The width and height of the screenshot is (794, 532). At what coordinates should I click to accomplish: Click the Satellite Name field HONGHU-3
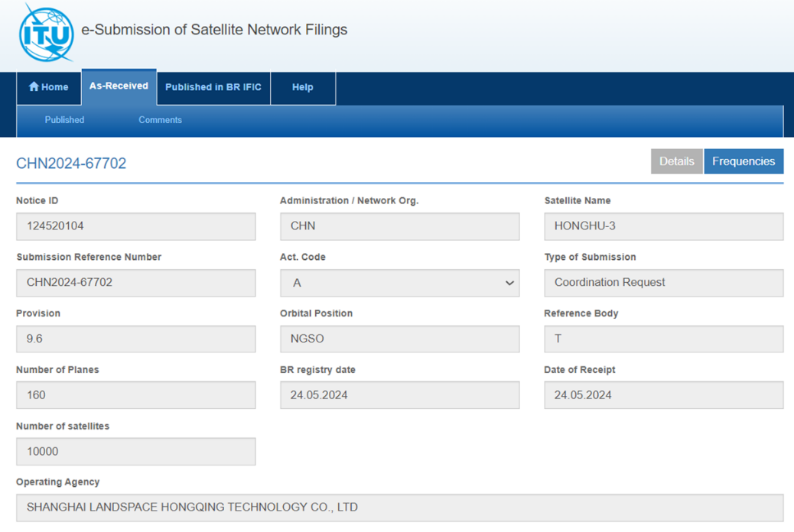(x=663, y=226)
